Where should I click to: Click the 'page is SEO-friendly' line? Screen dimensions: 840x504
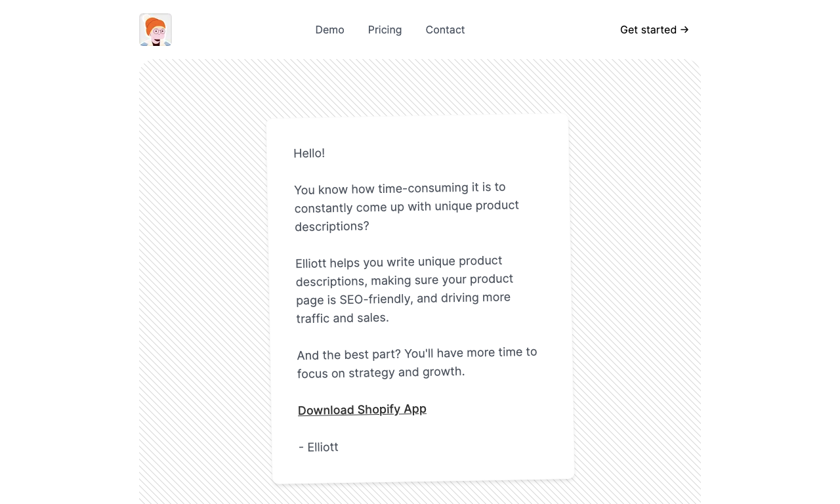[403, 299]
